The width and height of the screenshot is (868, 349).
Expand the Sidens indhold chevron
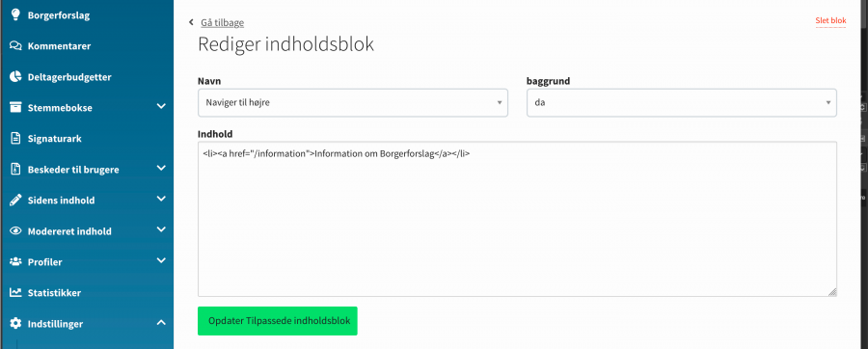coord(161,199)
